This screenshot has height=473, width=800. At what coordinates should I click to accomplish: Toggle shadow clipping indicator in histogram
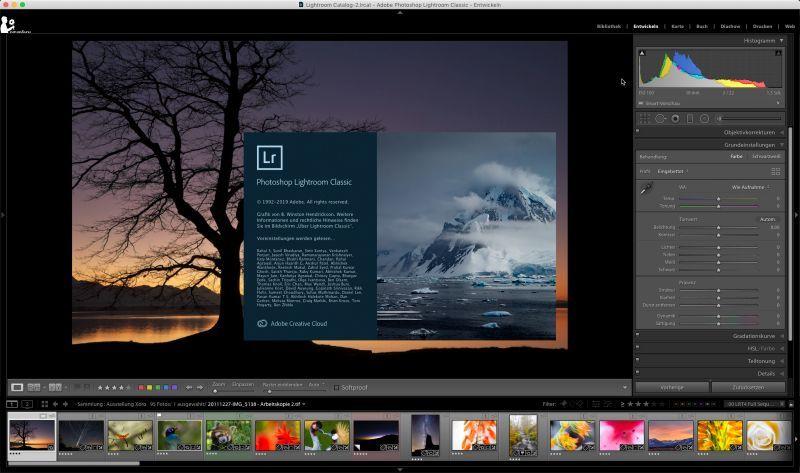click(643, 54)
